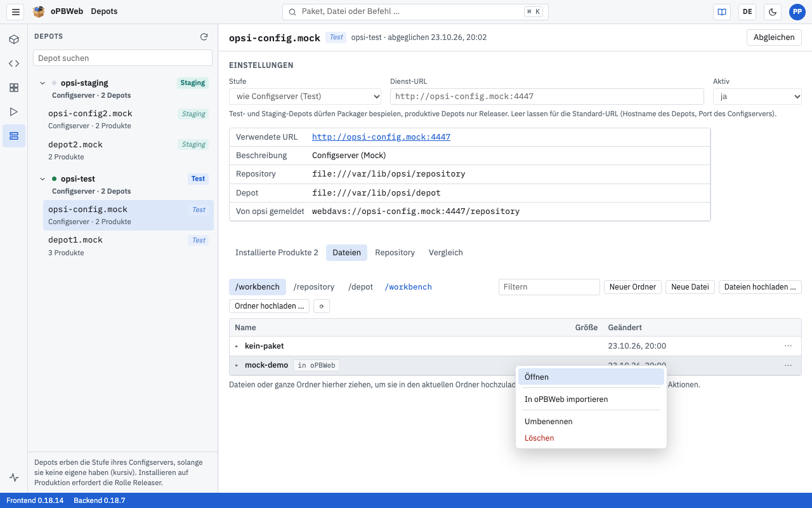
Task: Click into the Filtern input
Action: (549, 287)
